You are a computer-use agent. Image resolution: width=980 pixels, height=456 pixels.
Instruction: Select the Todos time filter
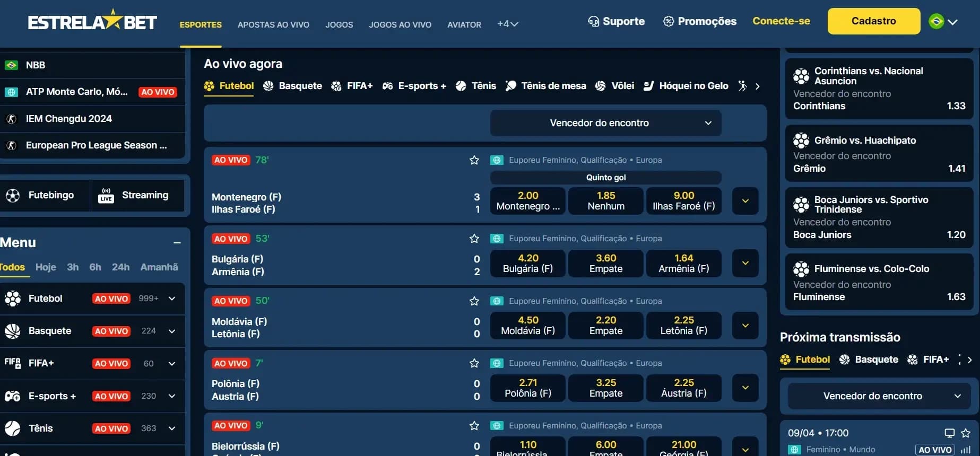(x=12, y=267)
